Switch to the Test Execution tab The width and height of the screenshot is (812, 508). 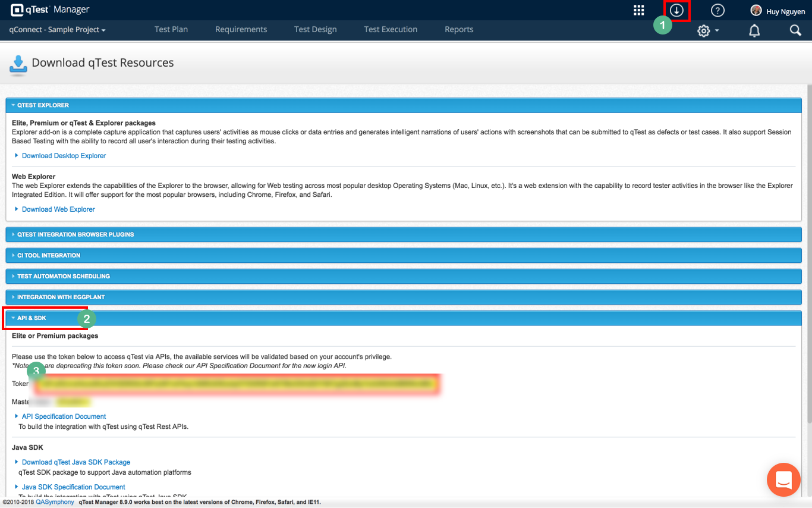(391, 29)
